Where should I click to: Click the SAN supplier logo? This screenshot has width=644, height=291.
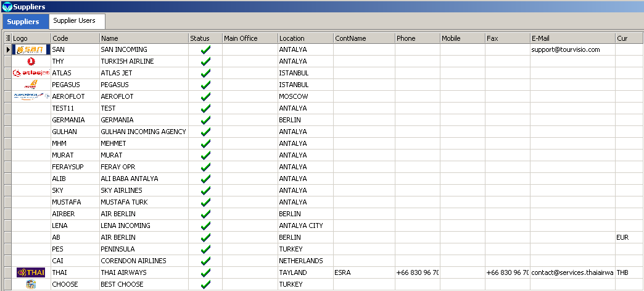[x=31, y=49]
